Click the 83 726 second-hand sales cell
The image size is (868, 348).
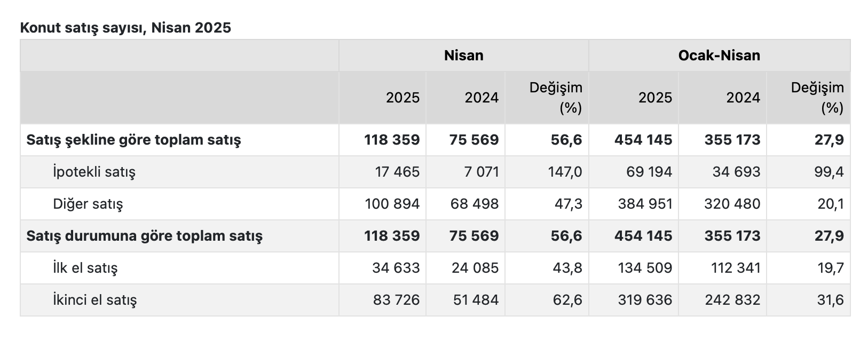[x=396, y=300]
